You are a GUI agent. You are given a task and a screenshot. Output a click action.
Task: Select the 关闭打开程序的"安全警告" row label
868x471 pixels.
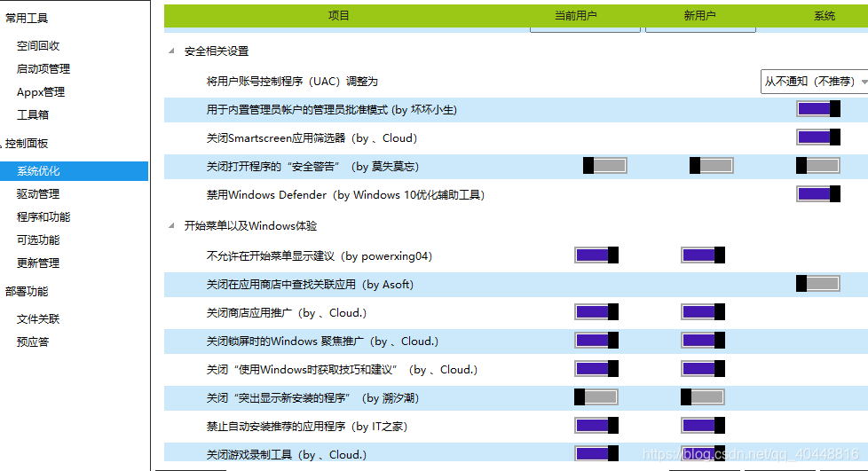pos(312,167)
